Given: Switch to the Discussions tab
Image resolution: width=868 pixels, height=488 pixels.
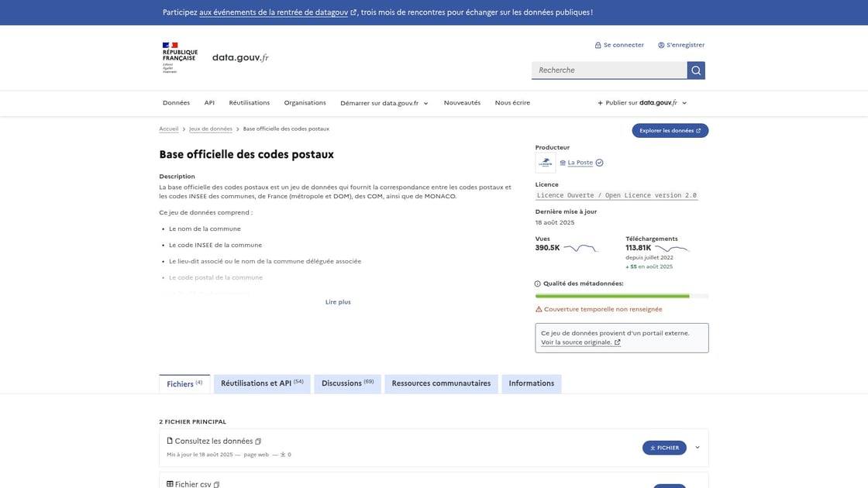Looking at the screenshot, I should 348,383.
